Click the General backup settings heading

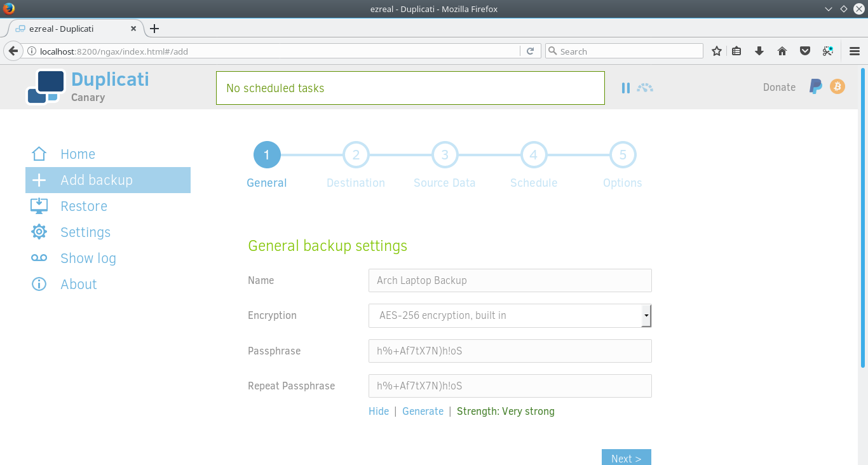[x=328, y=246]
